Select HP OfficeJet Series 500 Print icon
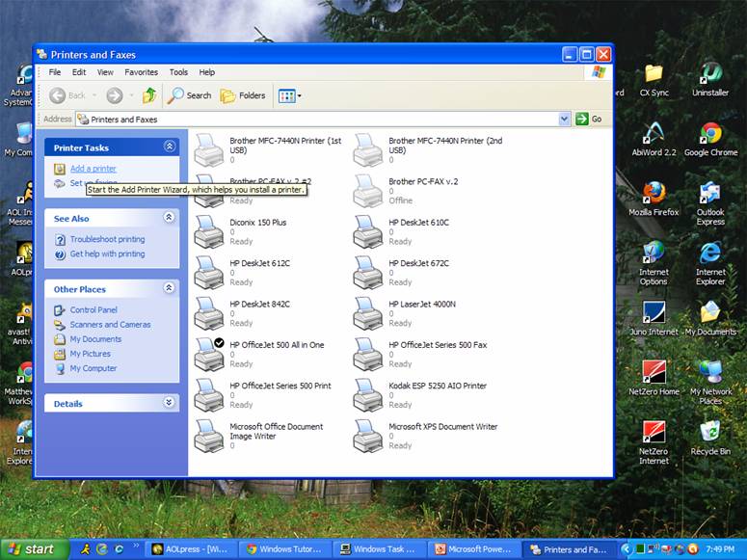This screenshot has height=560, width=747. coord(208,395)
